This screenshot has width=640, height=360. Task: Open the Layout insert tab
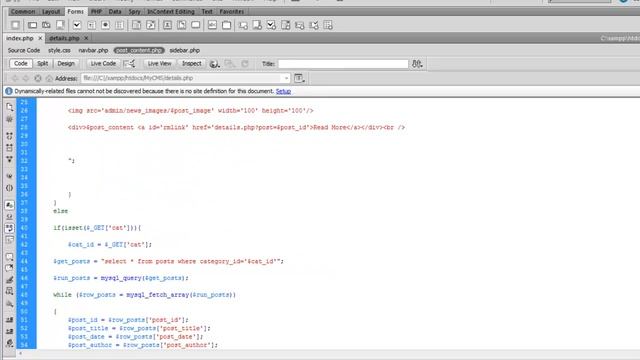tap(51, 11)
